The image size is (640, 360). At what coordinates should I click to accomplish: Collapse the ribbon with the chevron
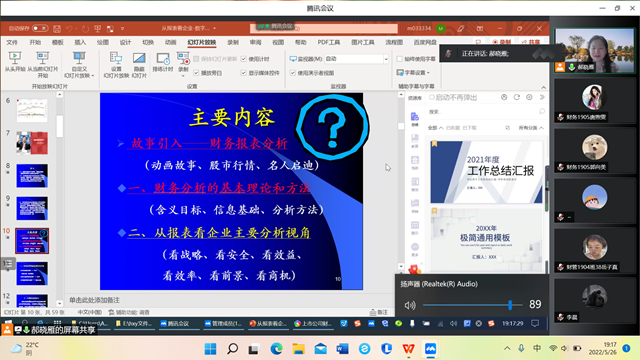click(543, 87)
